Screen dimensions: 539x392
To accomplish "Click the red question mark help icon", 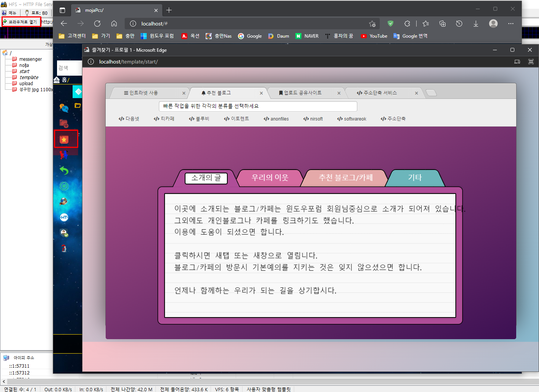I will point(64,248).
